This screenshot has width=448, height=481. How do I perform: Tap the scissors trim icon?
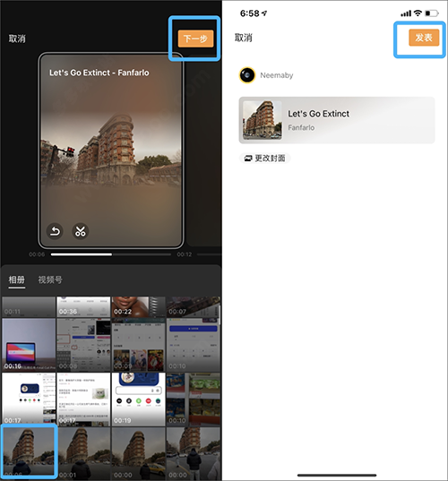coord(81,231)
